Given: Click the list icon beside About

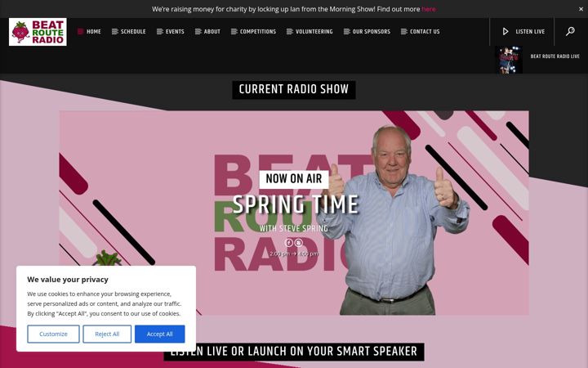Looking at the screenshot, I should pos(198,32).
